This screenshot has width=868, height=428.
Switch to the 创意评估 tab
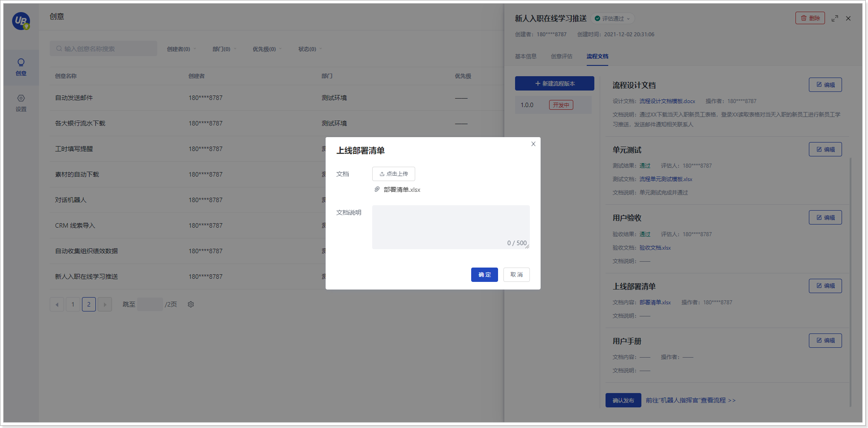pyautogui.click(x=561, y=56)
